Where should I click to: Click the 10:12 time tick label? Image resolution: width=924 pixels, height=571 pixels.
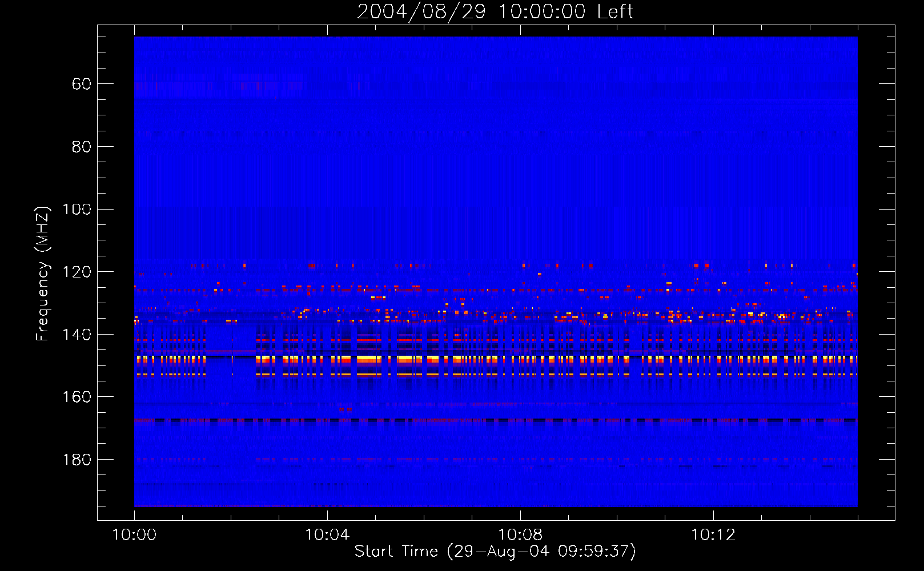point(713,534)
